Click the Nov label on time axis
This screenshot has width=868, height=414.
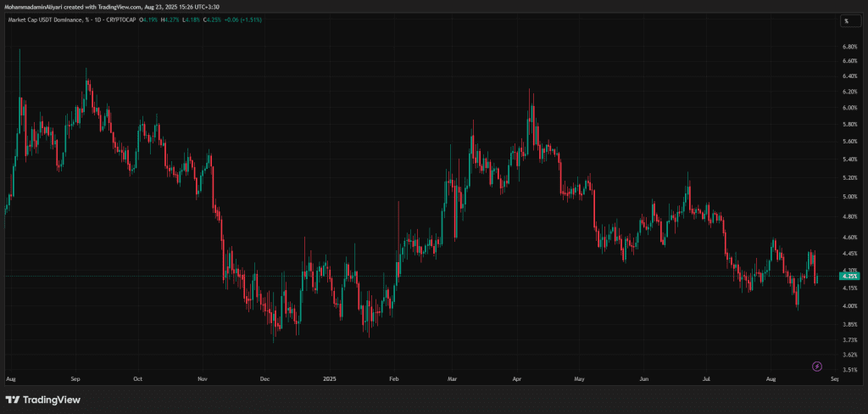[x=202, y=381]
